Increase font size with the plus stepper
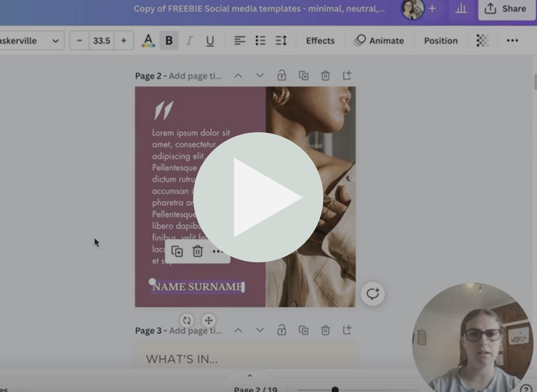 [x=124, y=40]
